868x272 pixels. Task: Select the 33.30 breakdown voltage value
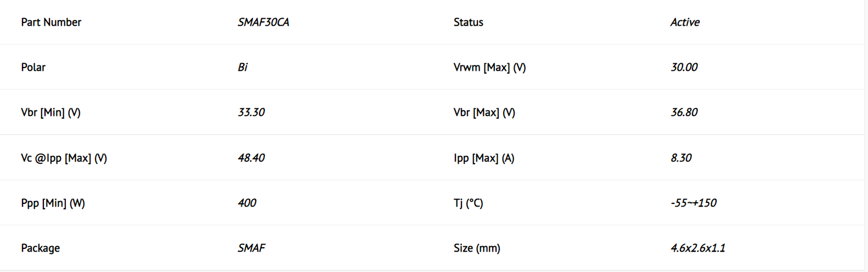251,112
